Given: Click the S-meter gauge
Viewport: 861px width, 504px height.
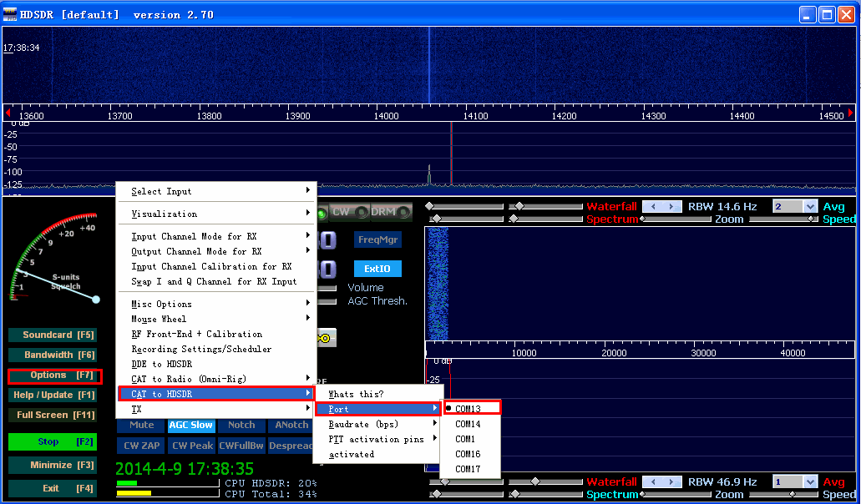Looking at the screenshot, I should click(53, 258).
